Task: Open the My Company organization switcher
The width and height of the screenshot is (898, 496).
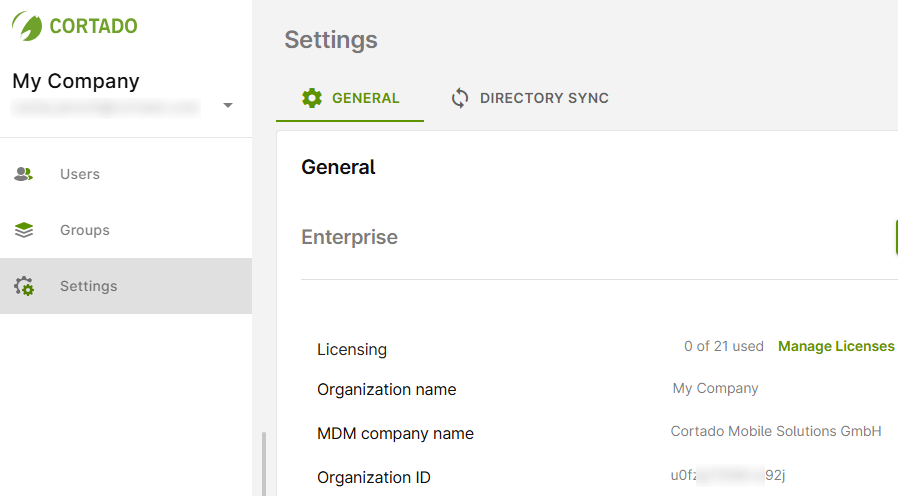Action: point(76,82)
